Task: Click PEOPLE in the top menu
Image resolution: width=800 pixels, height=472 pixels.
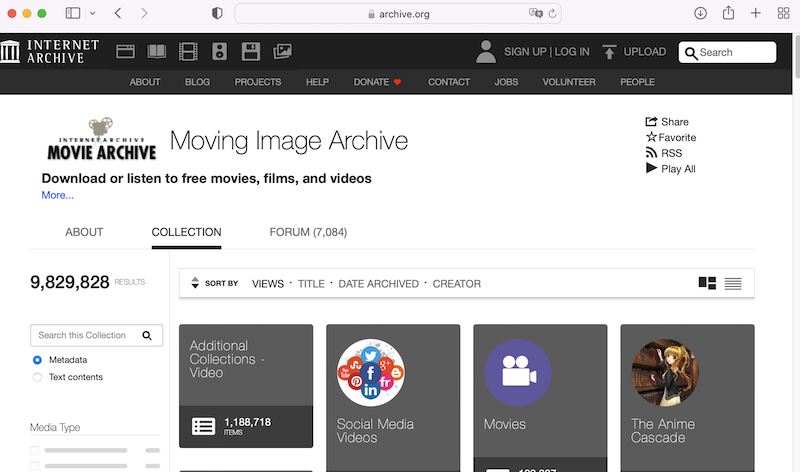Action: pos(637,82)
